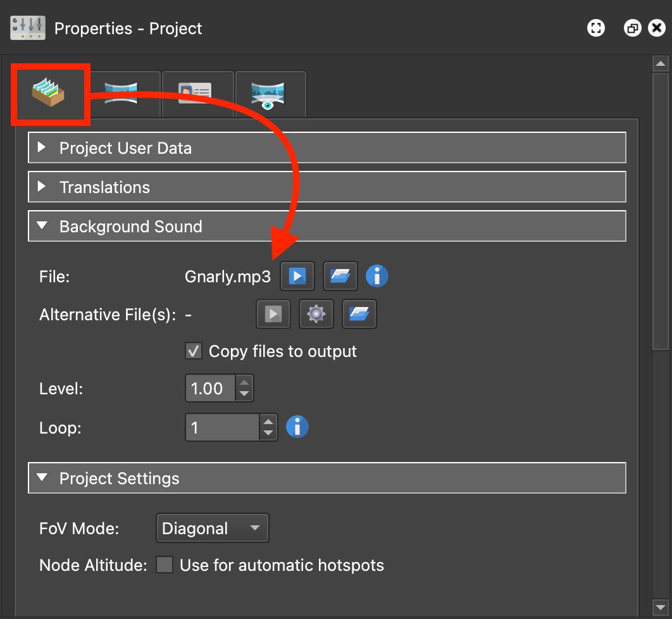Click the info icon beside the Loop field
Viewport: 672px width, 619px height.
pos(297,427)
